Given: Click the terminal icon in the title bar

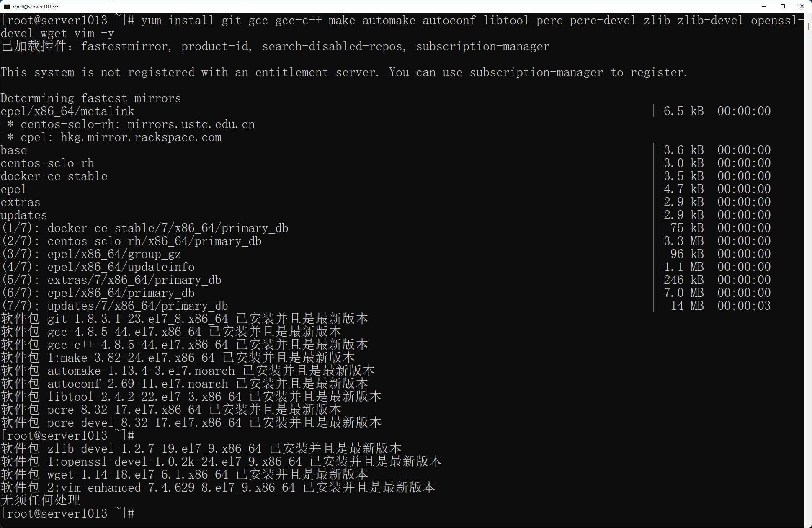Looking at the screenshot, I should tap(7, 6).
